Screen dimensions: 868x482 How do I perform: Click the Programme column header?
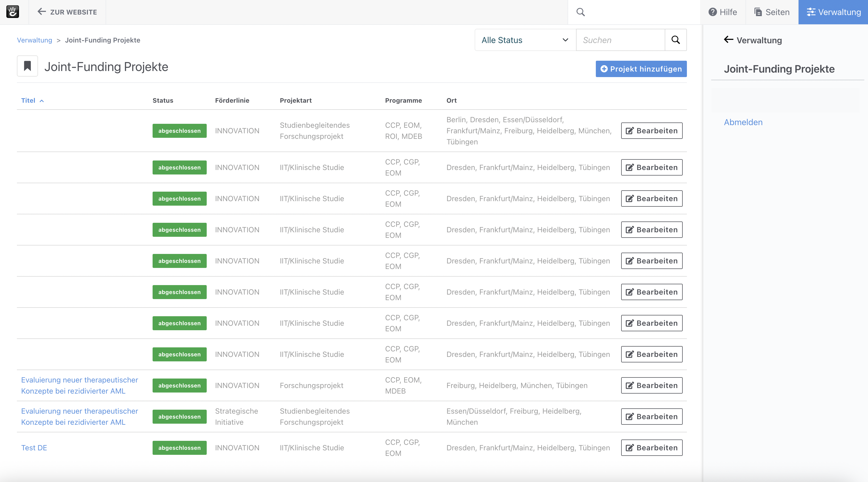403,100
